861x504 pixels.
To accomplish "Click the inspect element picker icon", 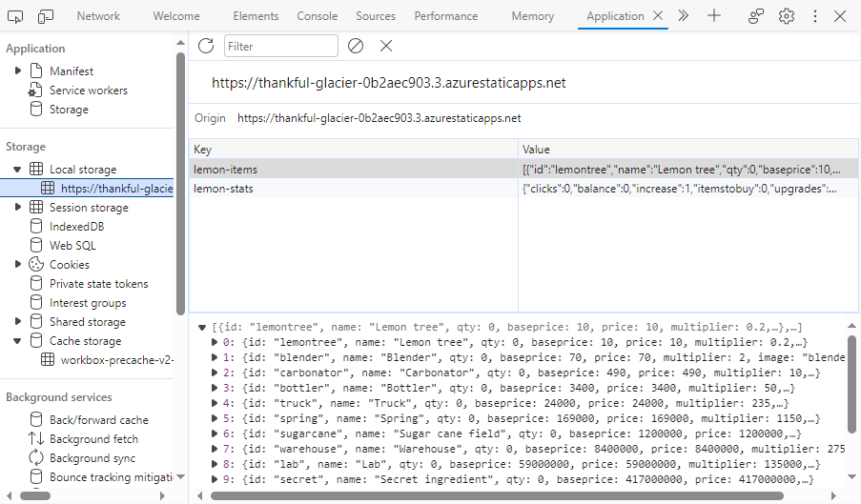I will tap(15, 16).
